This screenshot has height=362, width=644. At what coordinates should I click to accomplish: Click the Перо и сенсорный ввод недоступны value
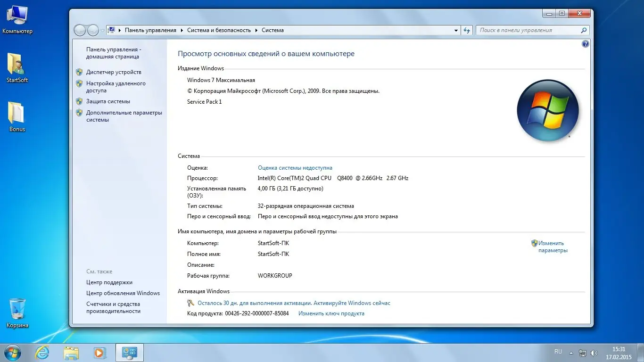[x=328, y=217]
